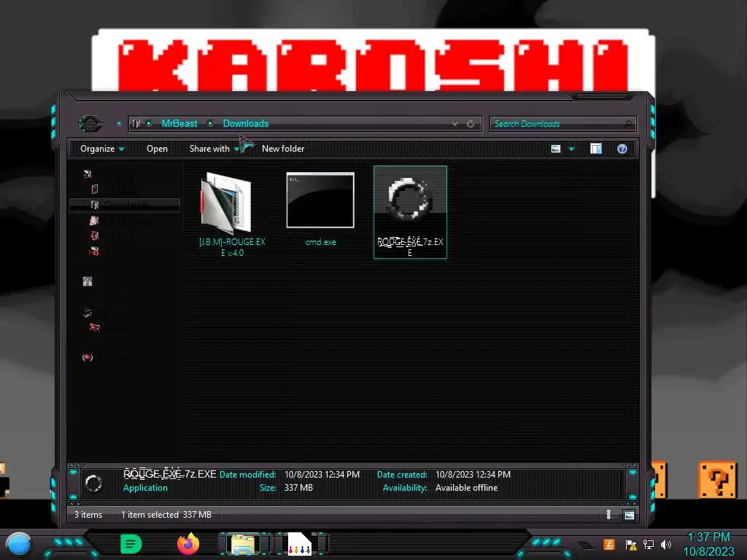The height and width of the screenshot is (560, 747).
Task: Click the Solitaire card document taskbar icon
Action: pyautogui.click(x=300, y=544)
